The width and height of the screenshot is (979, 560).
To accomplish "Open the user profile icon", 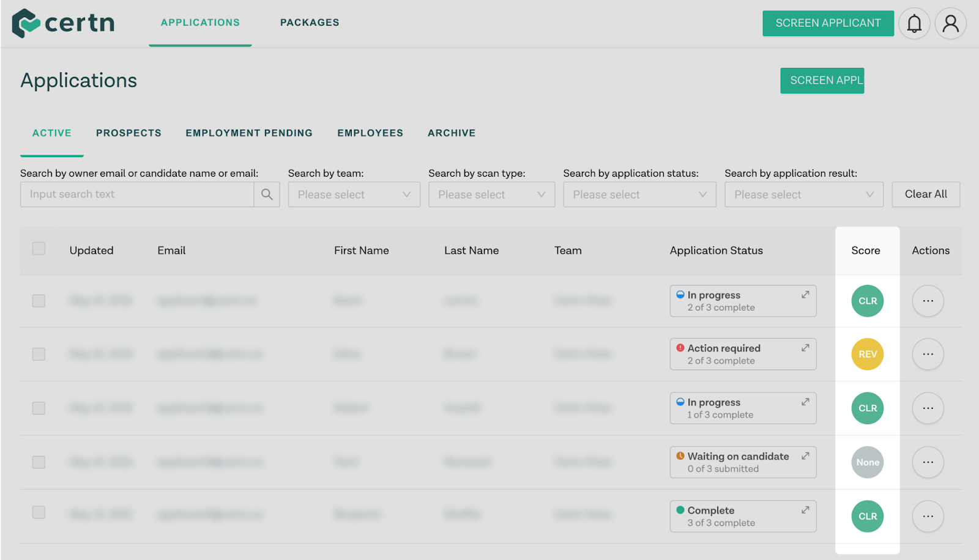I will (950, 23).
